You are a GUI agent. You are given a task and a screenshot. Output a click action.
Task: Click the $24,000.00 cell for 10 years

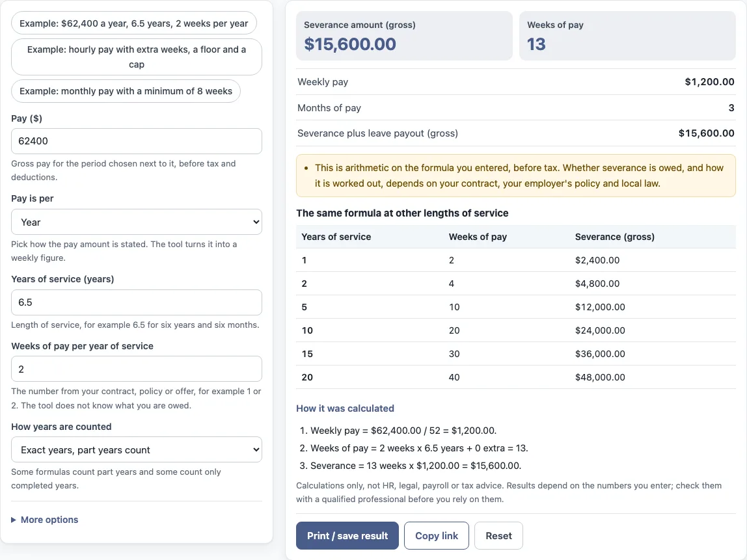coord(600,330)
